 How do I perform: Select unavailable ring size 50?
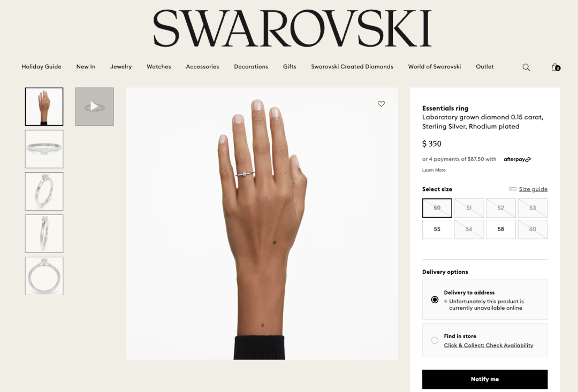point(437,208)
